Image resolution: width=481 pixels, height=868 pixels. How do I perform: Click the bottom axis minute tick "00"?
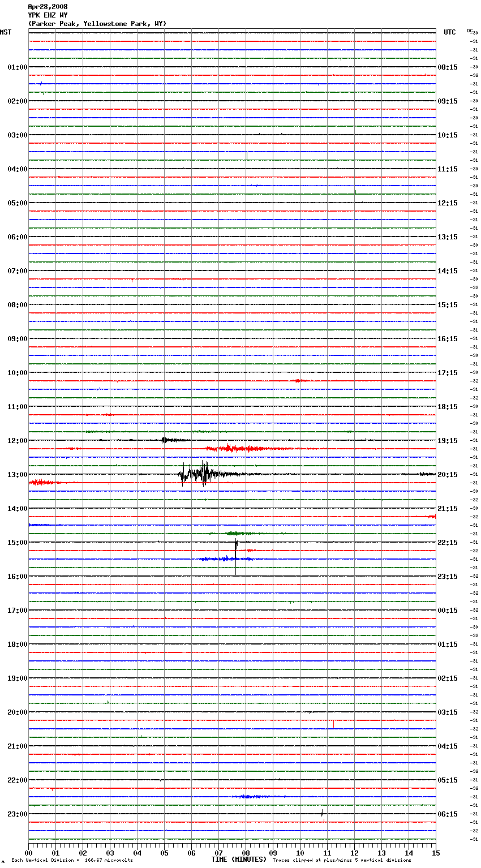coord(29,853)
